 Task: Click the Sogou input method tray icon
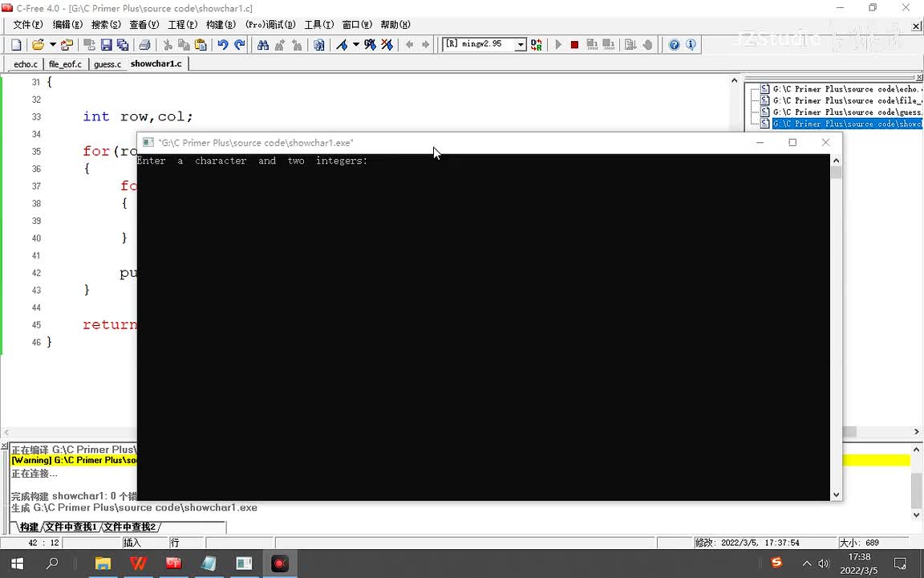[776, 563]
